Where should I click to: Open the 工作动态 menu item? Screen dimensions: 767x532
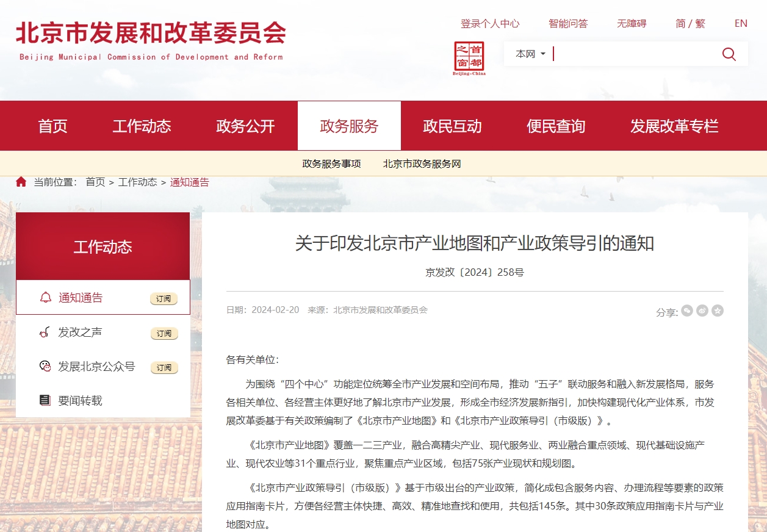(142, 126)
